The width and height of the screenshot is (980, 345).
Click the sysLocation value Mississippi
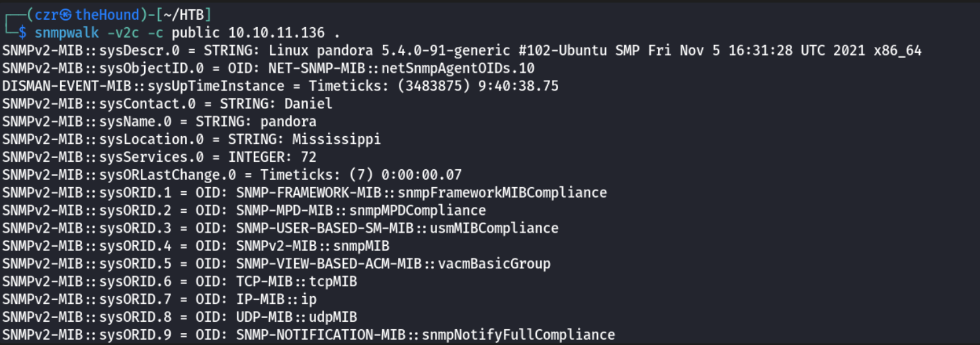[x=337, y=139]
